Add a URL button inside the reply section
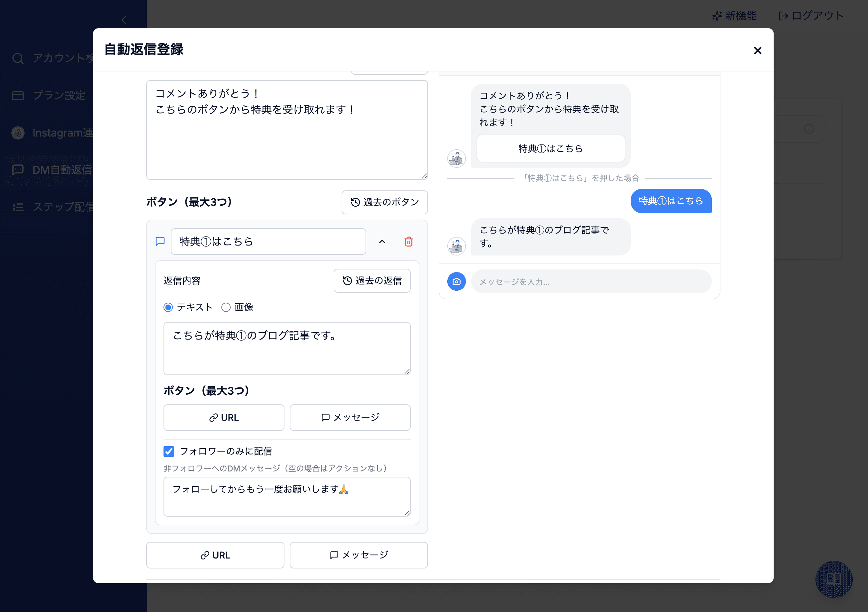 click(224, 418)
